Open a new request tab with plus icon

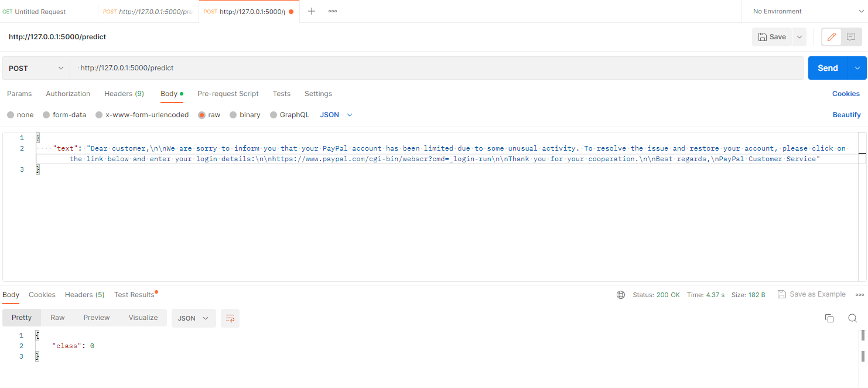pos(311,11)
